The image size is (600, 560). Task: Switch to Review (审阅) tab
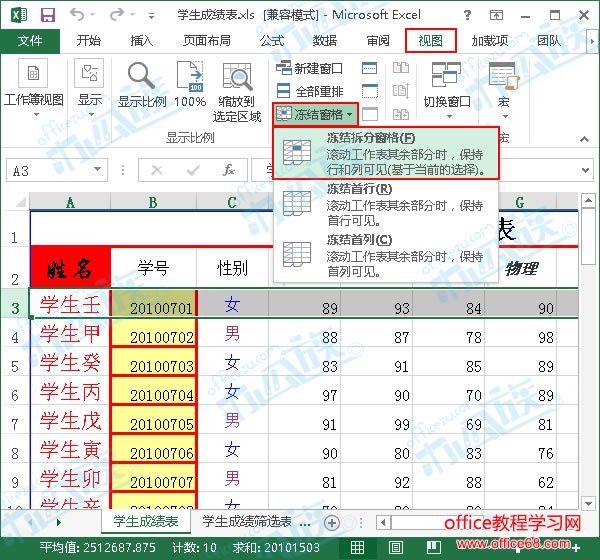(x=378, y=41)
